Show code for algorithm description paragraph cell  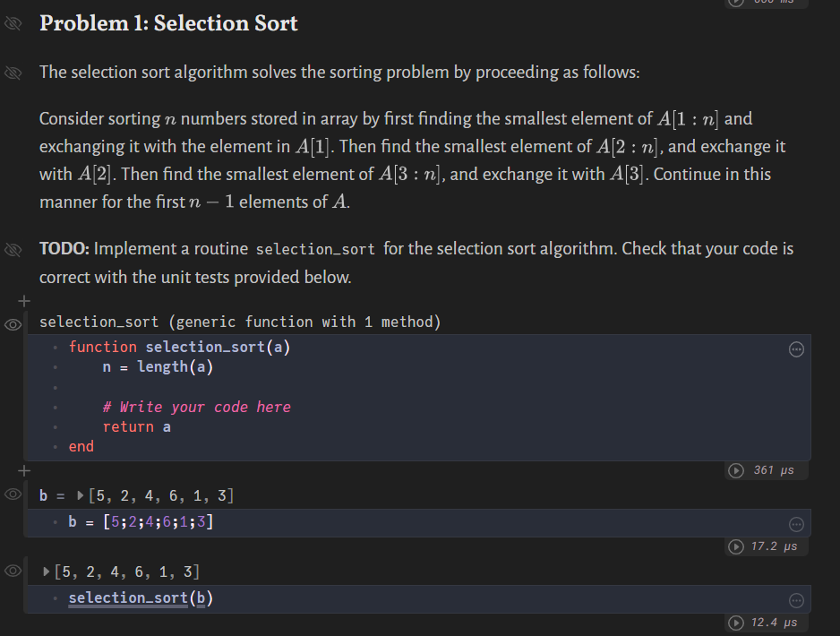13,73
